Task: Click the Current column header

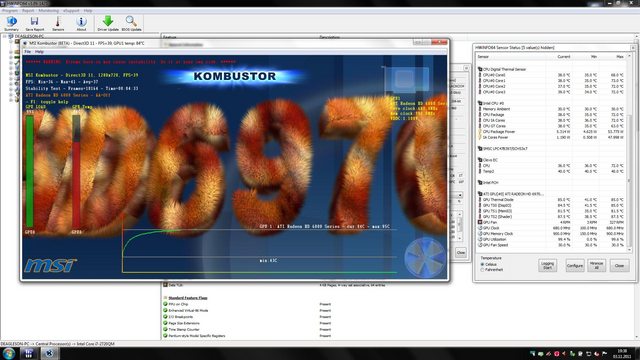Action: pyautogui.click(x=564, y=57)
